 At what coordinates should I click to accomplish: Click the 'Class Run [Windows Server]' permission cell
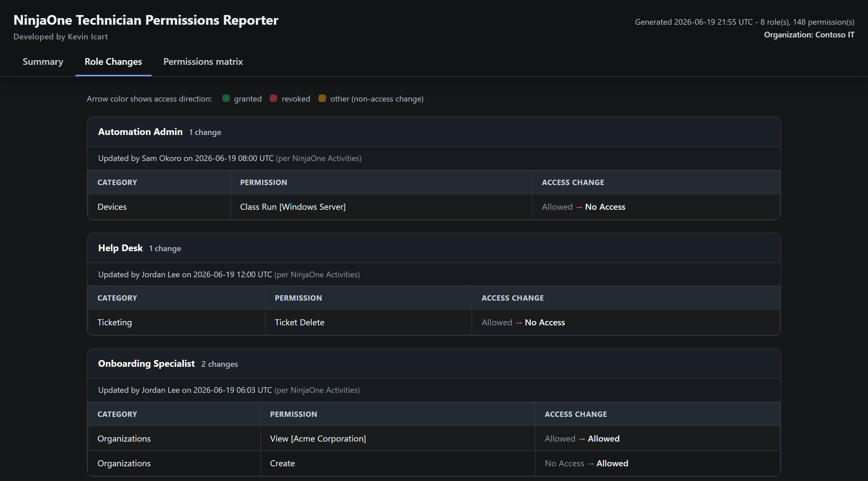point(382,207)
